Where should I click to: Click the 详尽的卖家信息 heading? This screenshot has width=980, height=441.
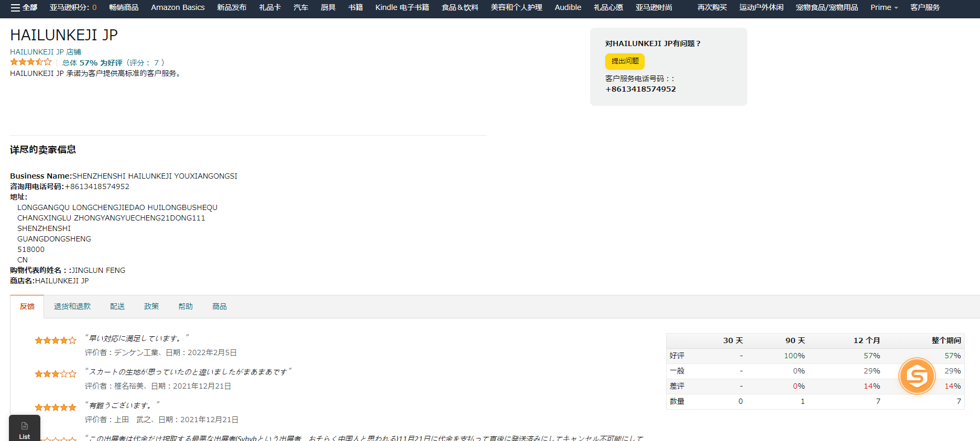[x=43, y=150]
